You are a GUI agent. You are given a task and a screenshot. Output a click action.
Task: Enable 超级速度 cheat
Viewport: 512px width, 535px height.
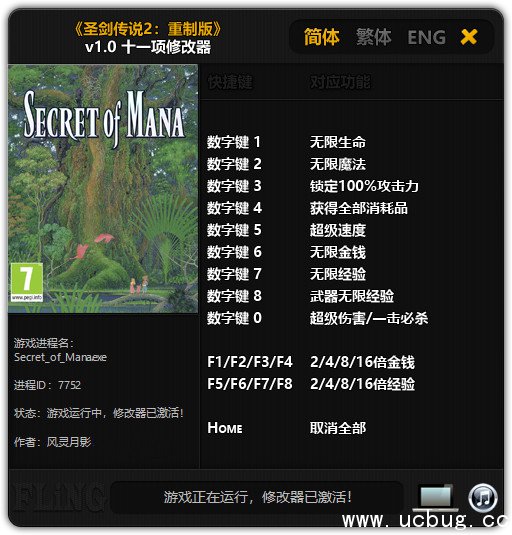(338, 230)
